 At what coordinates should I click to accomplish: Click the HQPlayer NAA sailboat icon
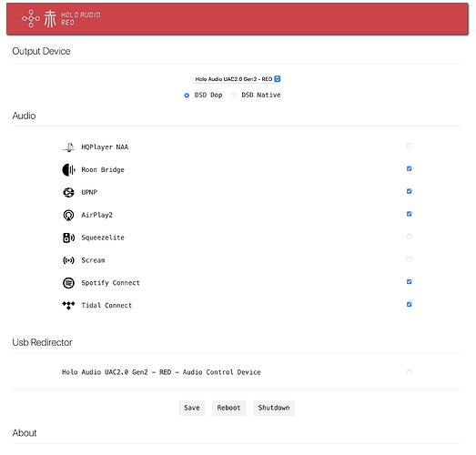(68, 147)
